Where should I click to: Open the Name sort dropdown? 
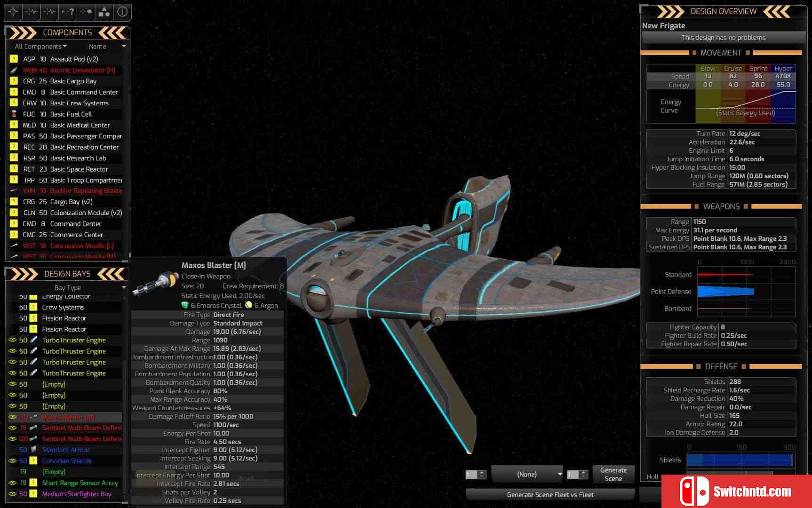pos(107,46)
